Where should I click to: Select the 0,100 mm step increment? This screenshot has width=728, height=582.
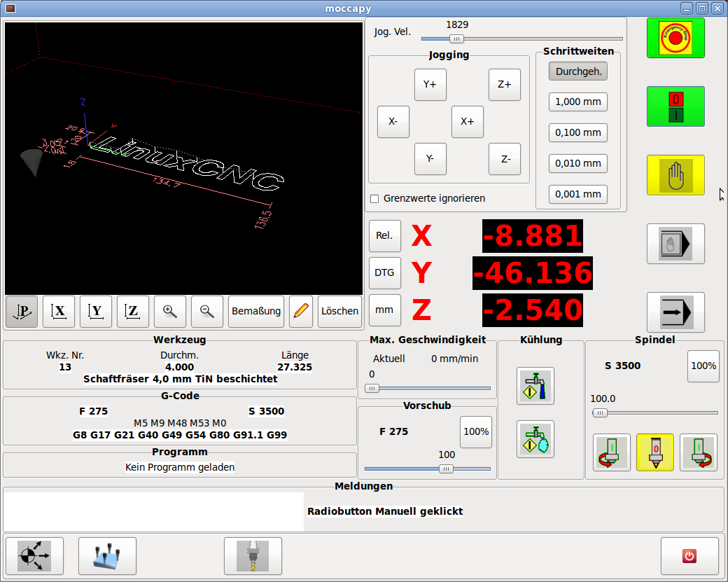coord(578,133)
